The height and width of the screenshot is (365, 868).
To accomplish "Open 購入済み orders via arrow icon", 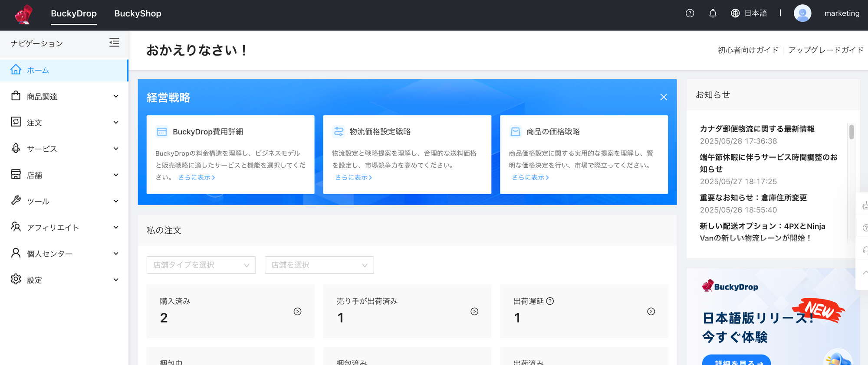I will [x=297, y=311].
